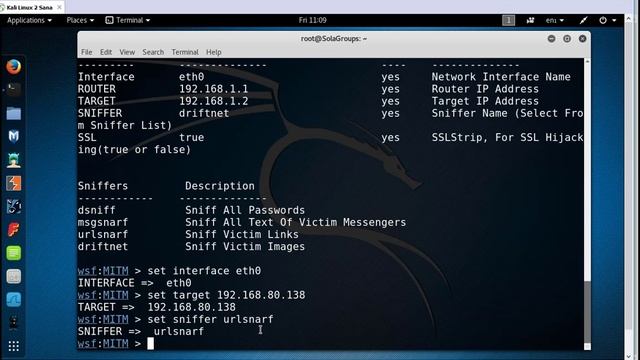Click the 'dsniff' sniffer name

click(x=97, y=210)
